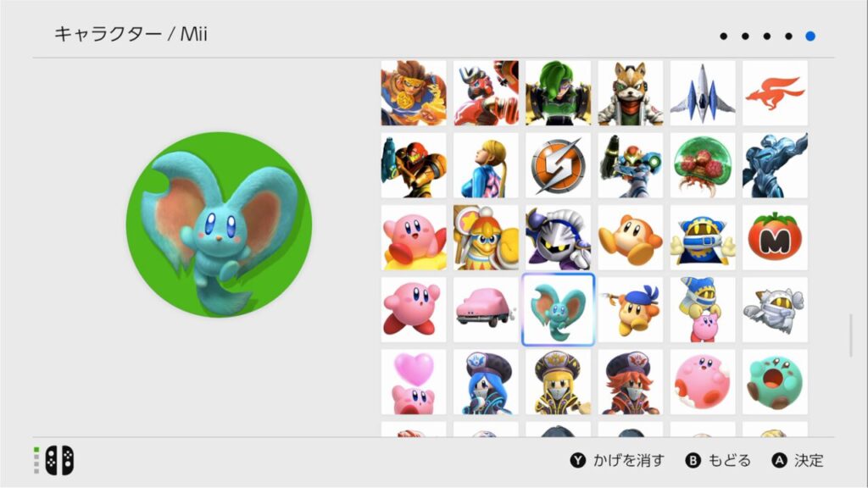Click the blue active page indicator dot
Image resolution: width=868 pixels, height=488 pixels.
(810, 36)
